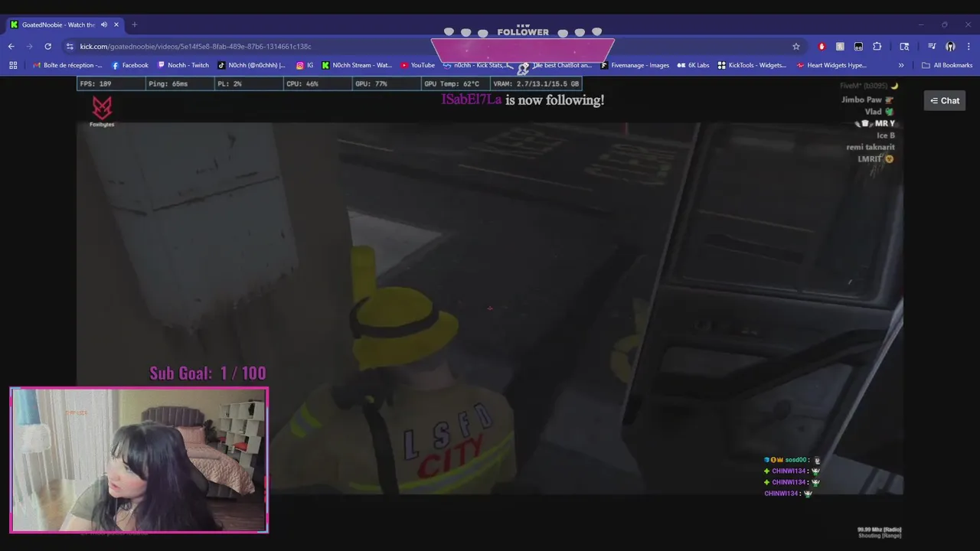Open the Chat panel button
The height and width of the screenshot is (551, 980).
(x=945, y=100)
